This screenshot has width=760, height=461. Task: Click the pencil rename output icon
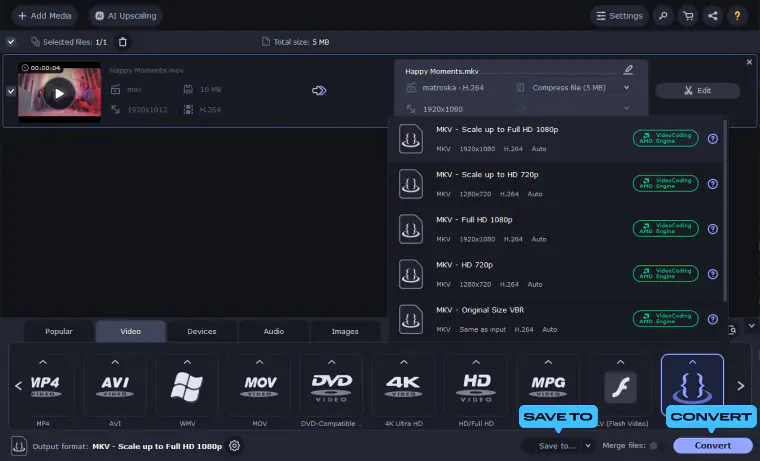pos(628,70)
